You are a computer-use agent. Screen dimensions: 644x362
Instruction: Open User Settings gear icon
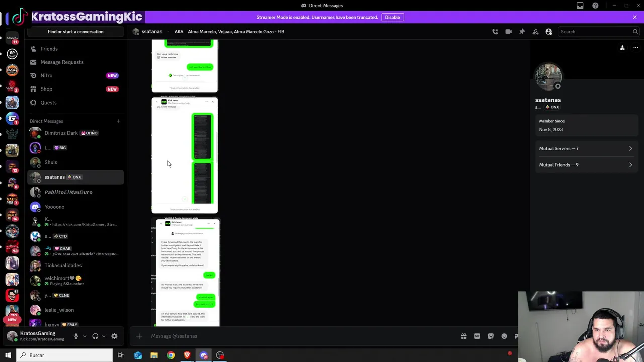tap(114, 336)
